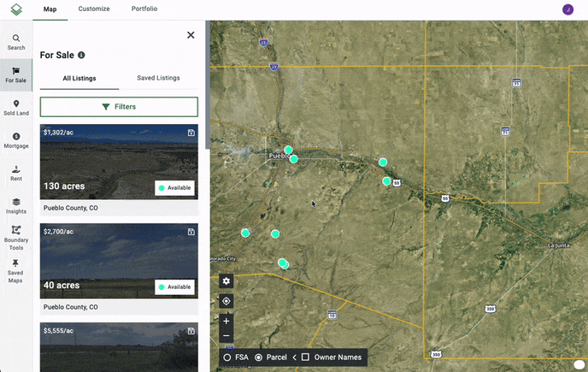Open the Sold Land sidebar tool
This screenshot has height=372, width=588.
point(16,108)
